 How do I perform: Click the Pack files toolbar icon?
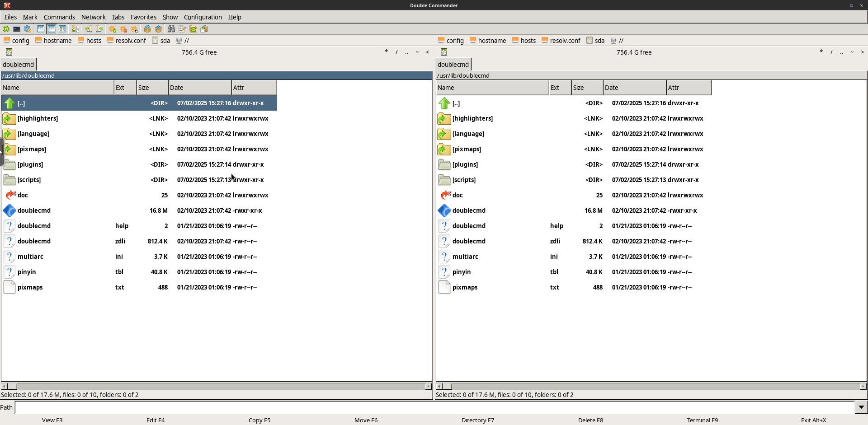point(147,29)
